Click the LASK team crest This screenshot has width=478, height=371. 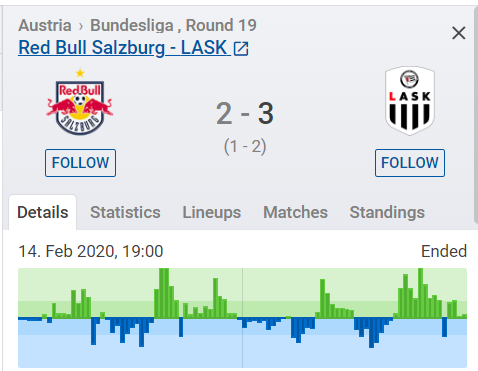[410, 101]
